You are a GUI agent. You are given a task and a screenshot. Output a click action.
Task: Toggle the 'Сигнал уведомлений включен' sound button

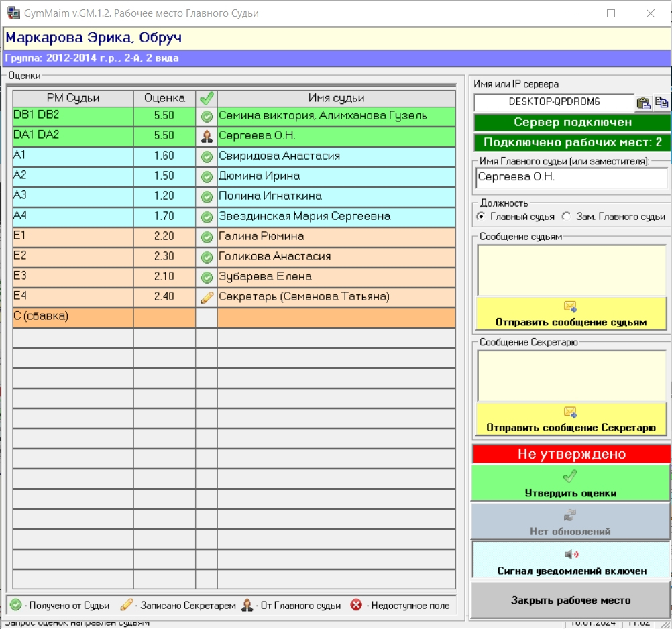(571, 560)
